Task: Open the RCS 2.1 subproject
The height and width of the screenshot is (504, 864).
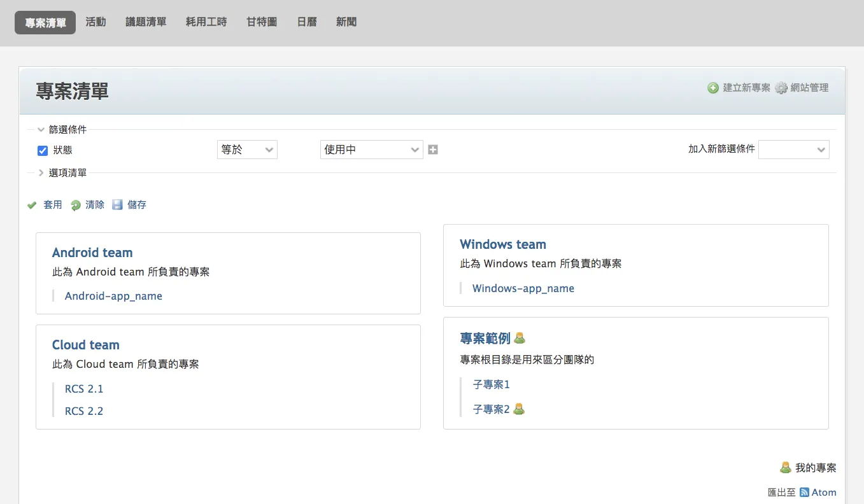Action: pyautogui.click(x=84, y=389)
